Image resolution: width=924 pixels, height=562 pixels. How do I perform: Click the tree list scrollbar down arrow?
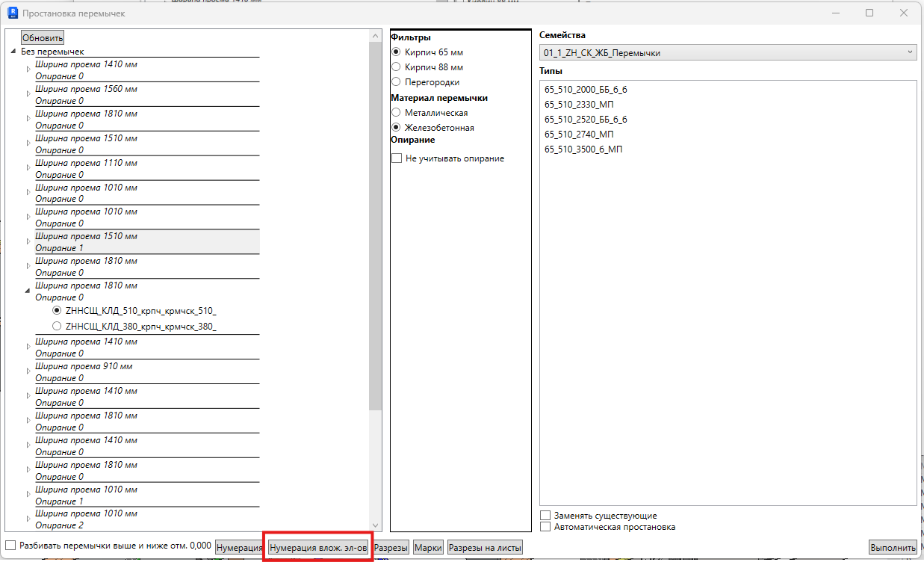tap(376, 525)
